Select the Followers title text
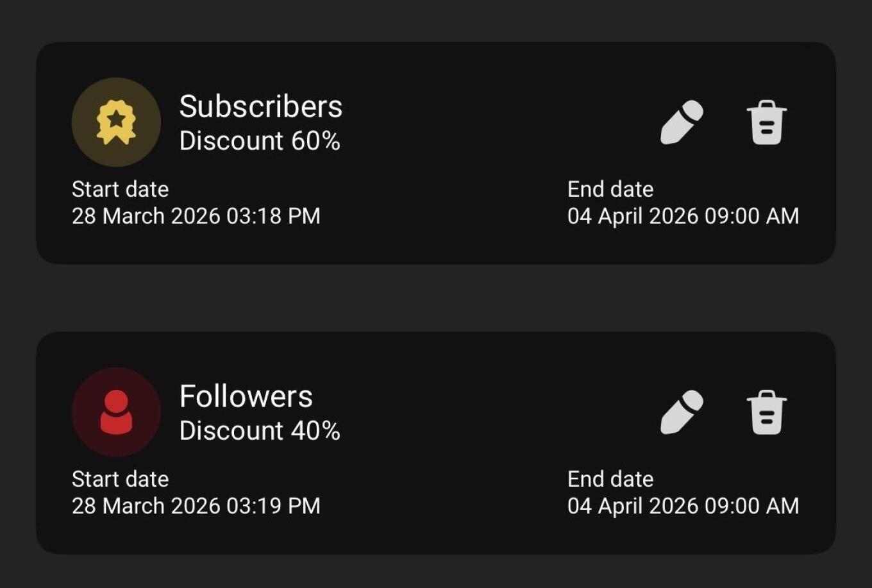Image resolution: width=872 pixels, height=588 pixels. tap(246, 396)
